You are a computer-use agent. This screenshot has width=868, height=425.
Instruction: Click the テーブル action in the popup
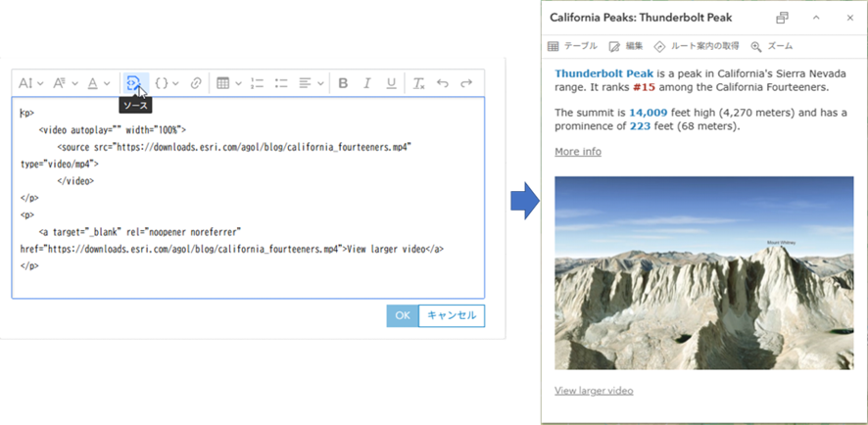pos(572,46)
